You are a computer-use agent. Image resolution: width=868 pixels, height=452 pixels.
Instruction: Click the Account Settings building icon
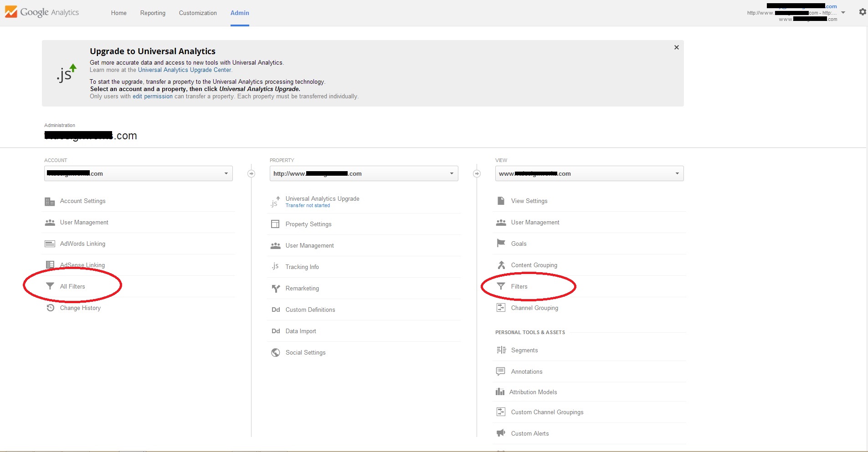pyautogui.click(x=50, y=201)
